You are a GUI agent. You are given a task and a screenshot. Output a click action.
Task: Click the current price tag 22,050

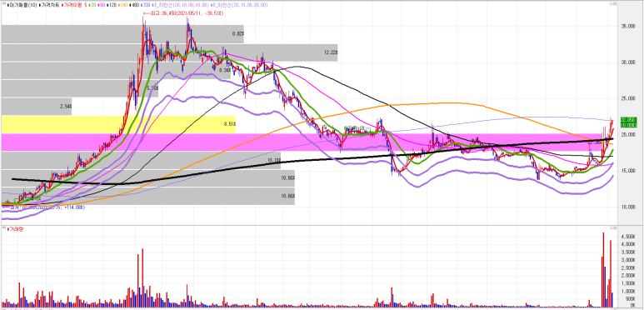[x=629, y=122]
